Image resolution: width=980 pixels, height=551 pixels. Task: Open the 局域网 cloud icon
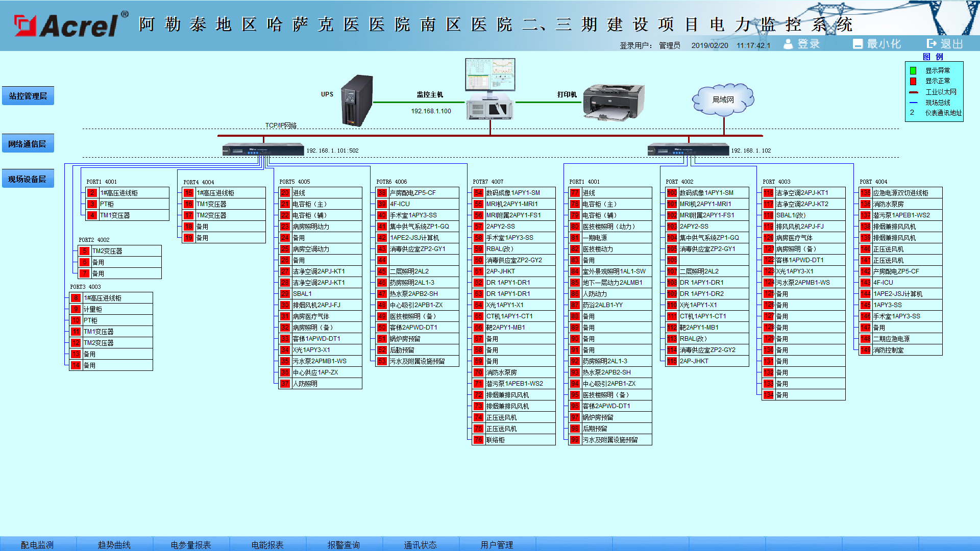pyautogui.click(x=723, y=99)
